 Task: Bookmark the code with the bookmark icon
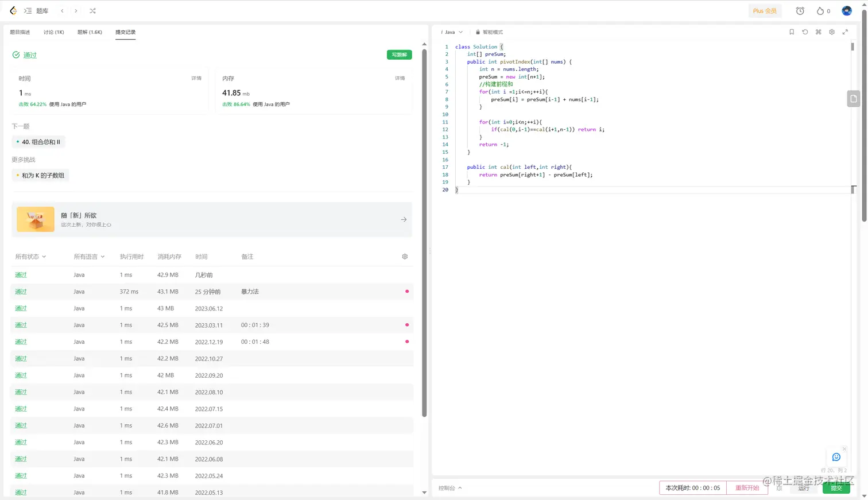(792, 32)
